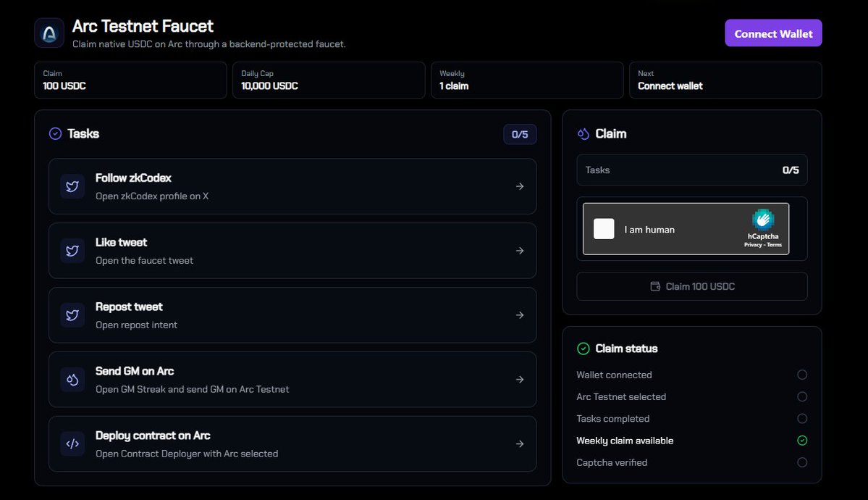The image size is (868, 500).
Task: Click the Arc Testnet Faucet title
Action: [x=143, y=26]
